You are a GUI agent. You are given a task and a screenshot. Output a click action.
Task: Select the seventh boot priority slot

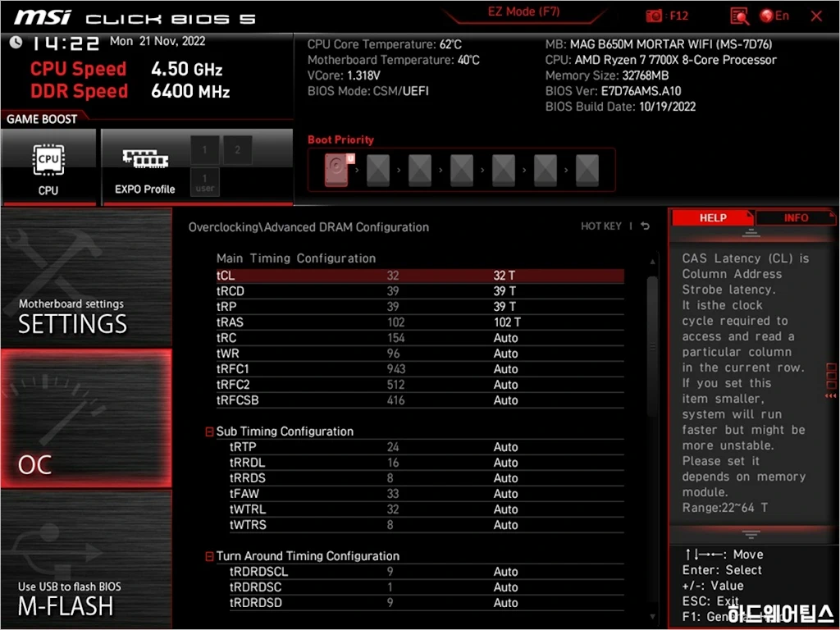coord(587,171)
